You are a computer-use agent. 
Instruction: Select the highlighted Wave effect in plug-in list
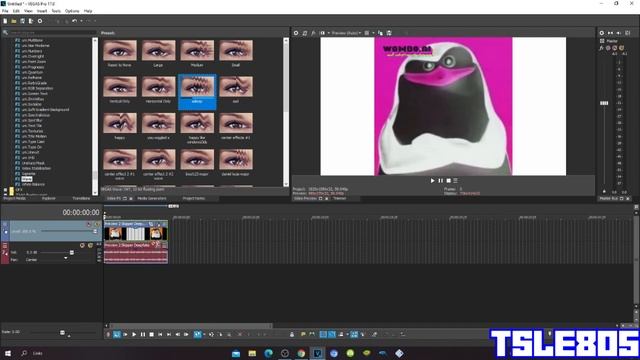coord(27,179)
